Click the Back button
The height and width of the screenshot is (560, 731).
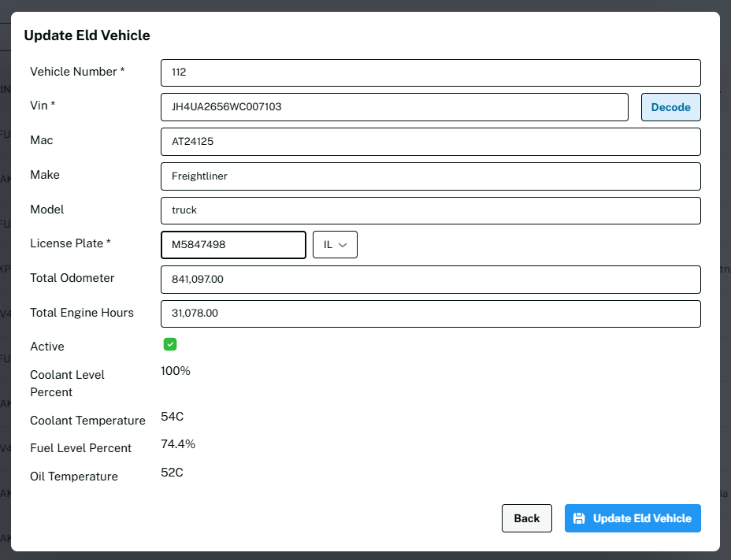[x=526, y=518]
